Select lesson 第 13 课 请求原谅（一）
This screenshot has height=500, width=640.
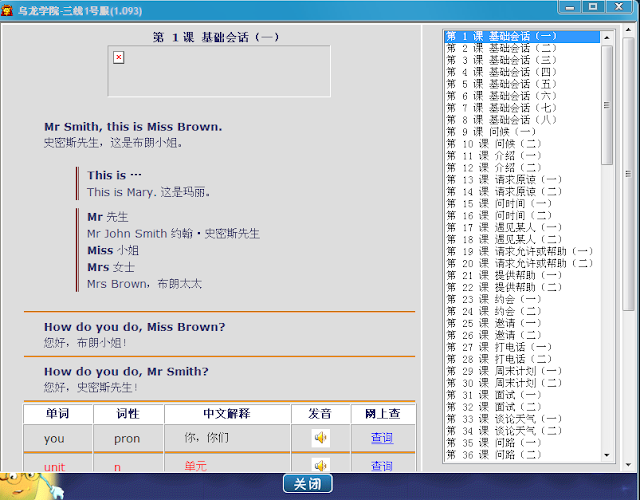click(x=522, y=180)
